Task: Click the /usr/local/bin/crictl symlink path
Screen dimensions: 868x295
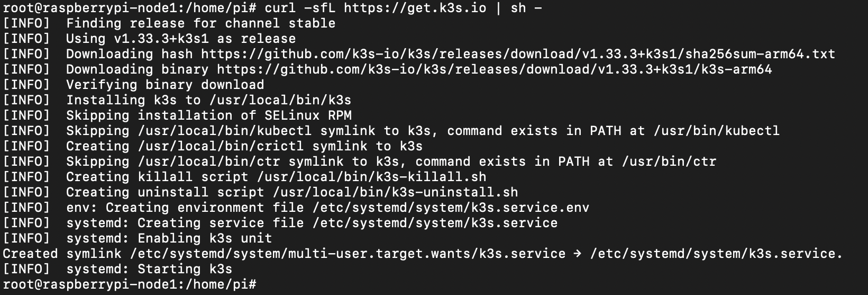Action: pos(221,146)
